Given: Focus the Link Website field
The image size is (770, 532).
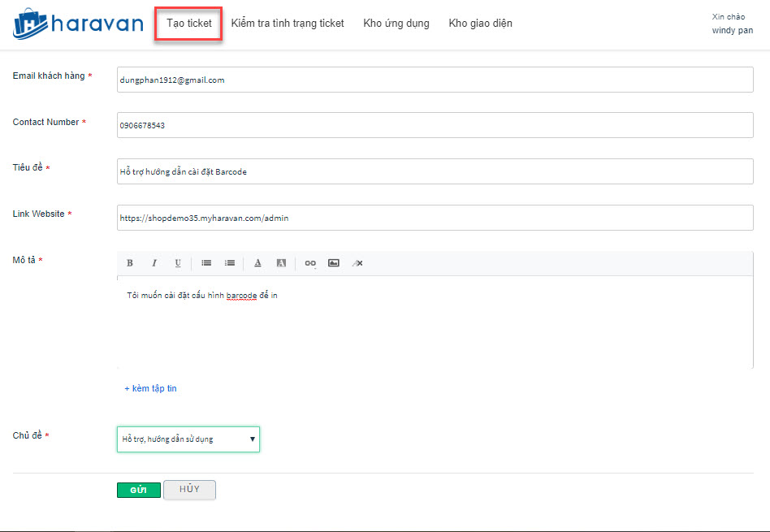Looking at the screenshot, I should click(x=435, y=218).
